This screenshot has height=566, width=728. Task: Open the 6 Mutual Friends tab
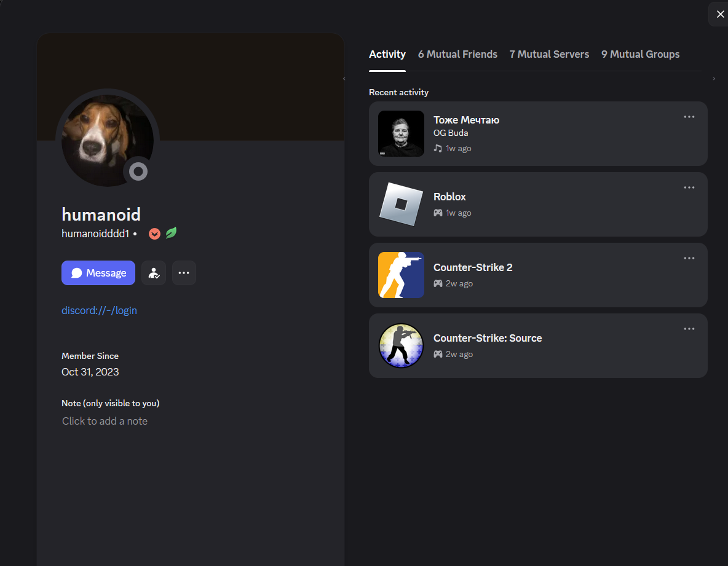[457, 54]
